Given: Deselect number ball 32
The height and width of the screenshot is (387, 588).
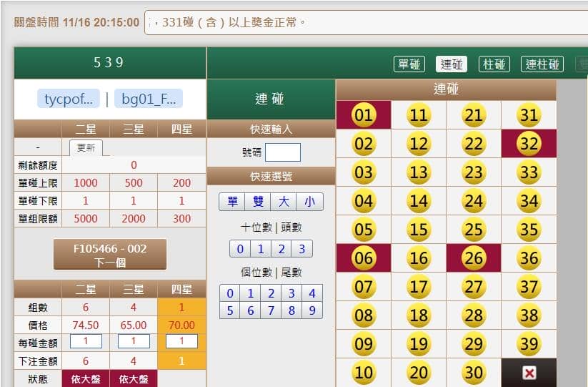Looking at the screenshot, I should [529, 143].
